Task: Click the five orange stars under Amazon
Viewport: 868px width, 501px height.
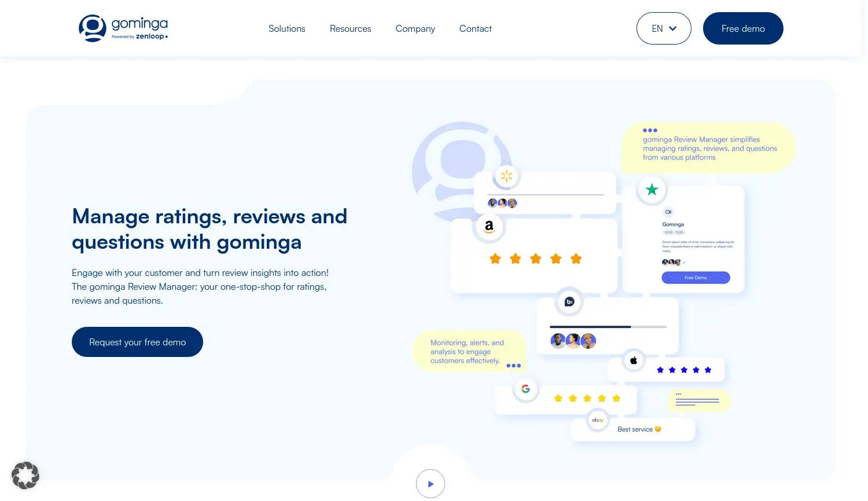Action: click(535, 259)
